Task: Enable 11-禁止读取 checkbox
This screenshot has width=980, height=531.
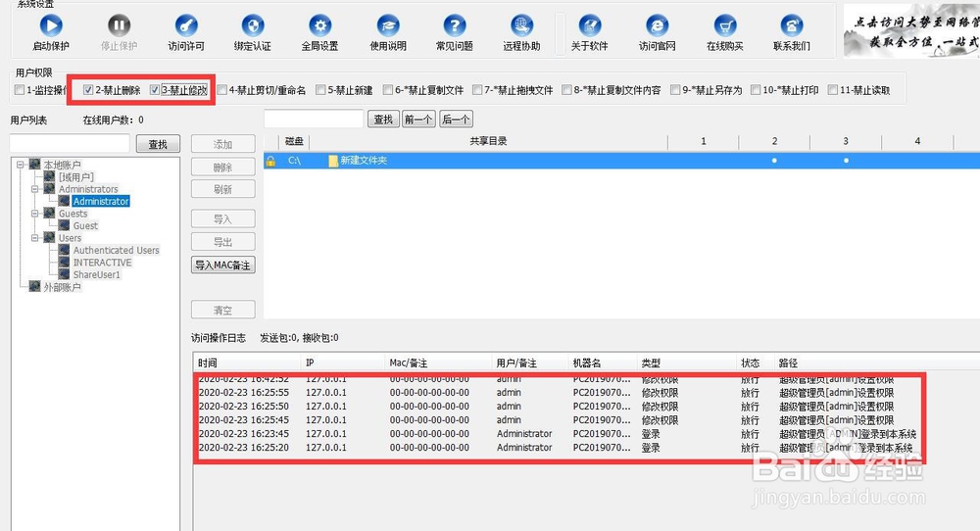Action: tap(832, 90)
